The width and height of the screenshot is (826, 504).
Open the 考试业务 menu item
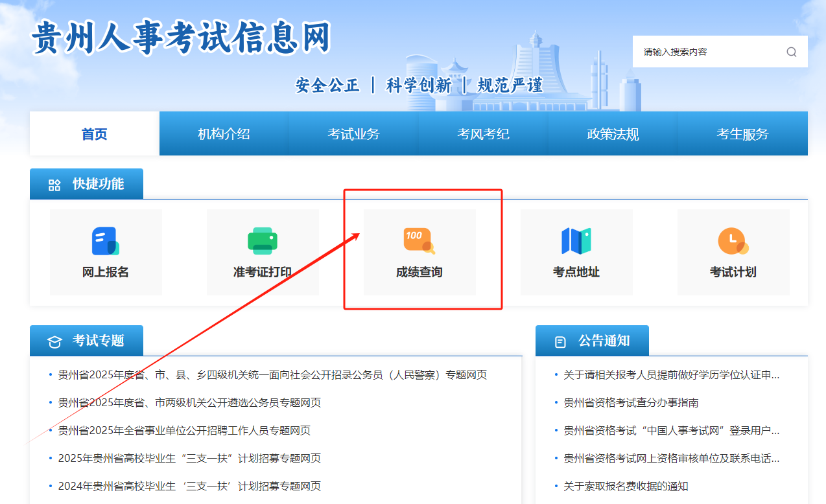[x=353, y=134]
